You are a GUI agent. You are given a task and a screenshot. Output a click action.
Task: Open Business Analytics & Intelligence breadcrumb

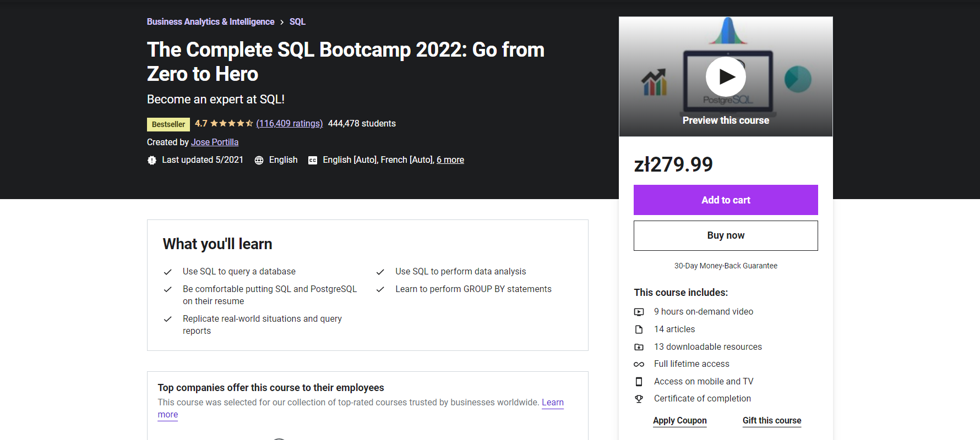click(x=210, y=21)
